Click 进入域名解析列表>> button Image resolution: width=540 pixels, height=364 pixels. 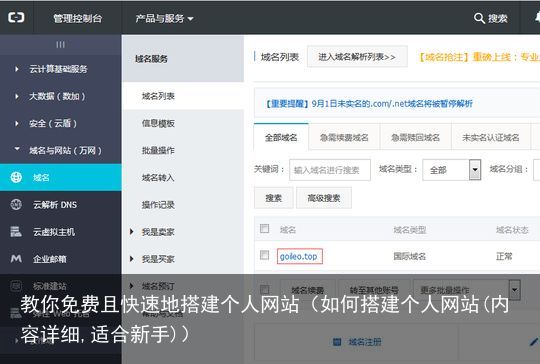click(357, 57)
